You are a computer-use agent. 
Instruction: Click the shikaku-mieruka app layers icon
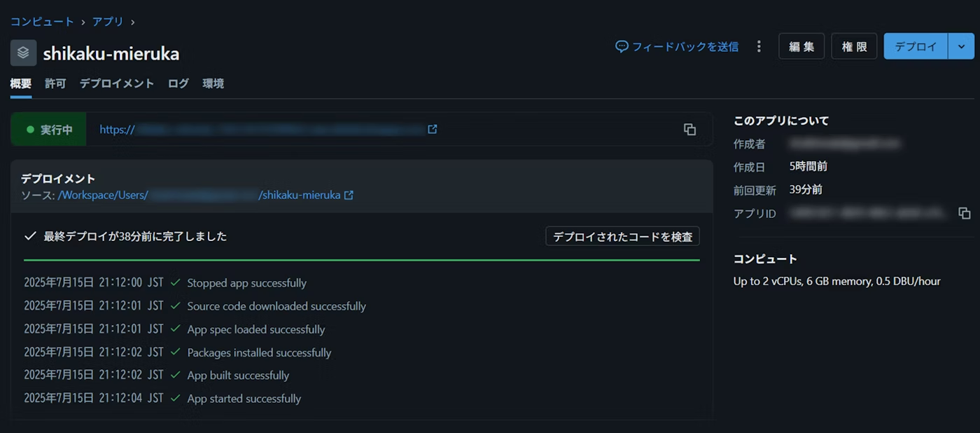tap(23, 53)
